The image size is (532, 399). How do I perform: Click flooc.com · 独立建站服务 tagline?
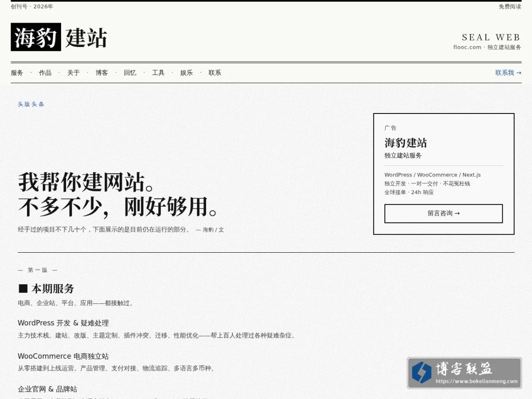click(x=487, y=47)
